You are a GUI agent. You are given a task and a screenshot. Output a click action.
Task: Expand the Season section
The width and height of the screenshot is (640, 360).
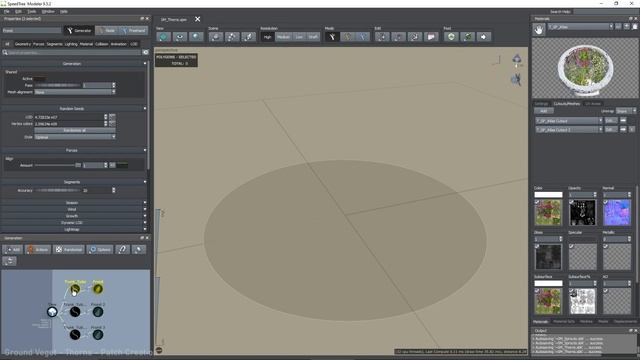[x=145, y=203]
